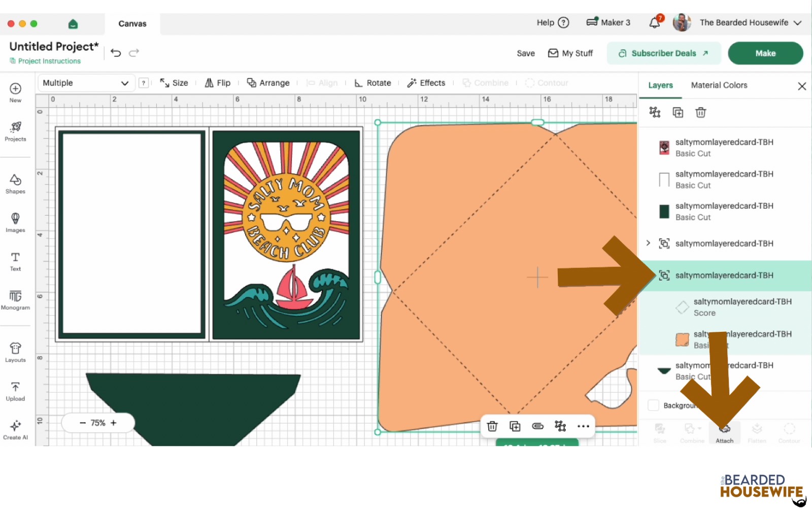Expand The Bearded Housewife account menu
The image size is (812, 516).
click(751, 22)
